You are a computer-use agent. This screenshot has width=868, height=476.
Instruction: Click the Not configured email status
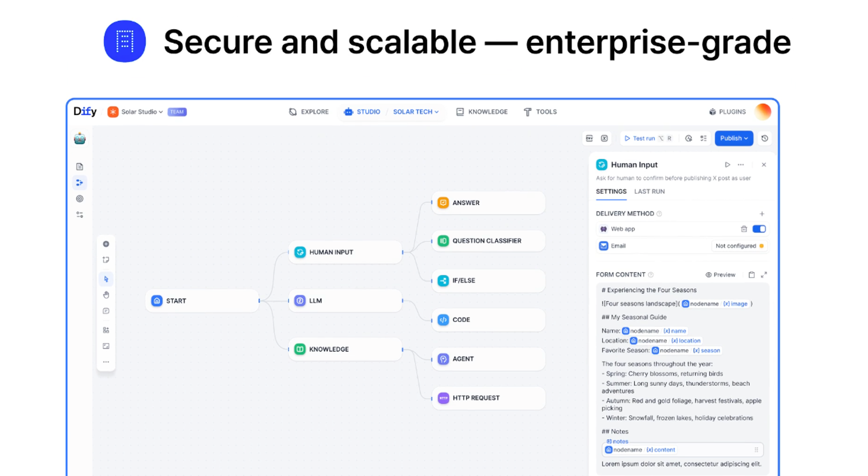(x=739, y=246)
